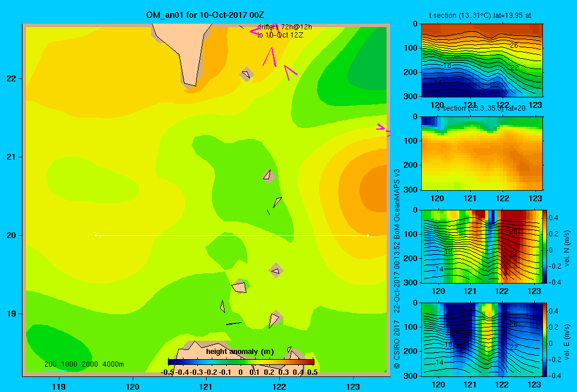Click the "drifters 72h@12h" label
This screenshot has width=577, height=392.
tap(284, 27)
